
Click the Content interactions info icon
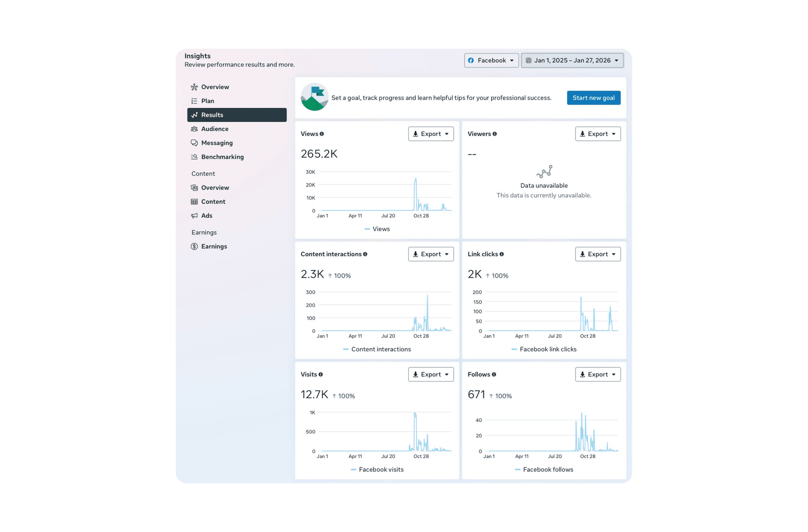point(365,254)
